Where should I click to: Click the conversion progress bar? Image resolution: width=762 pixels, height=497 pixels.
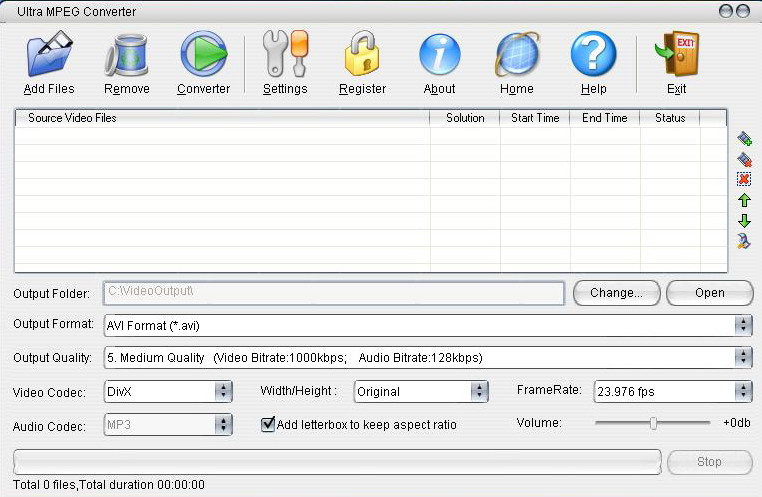coord(337,462)
